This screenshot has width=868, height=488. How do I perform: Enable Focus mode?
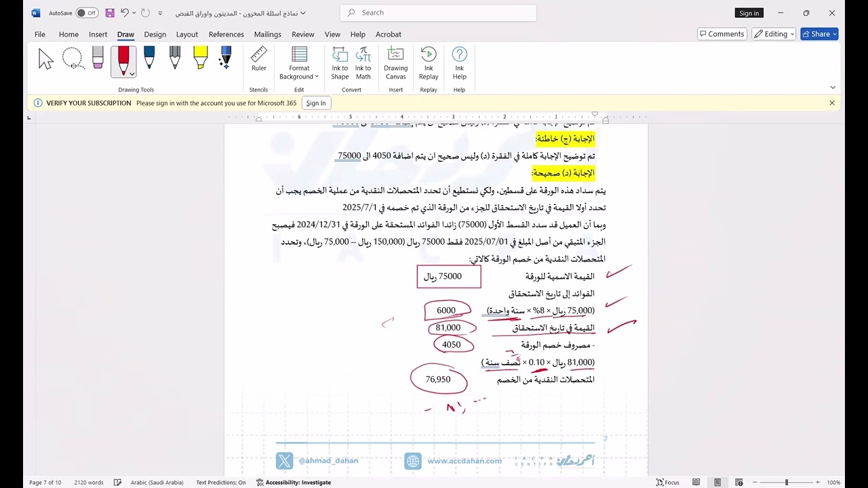668,483
